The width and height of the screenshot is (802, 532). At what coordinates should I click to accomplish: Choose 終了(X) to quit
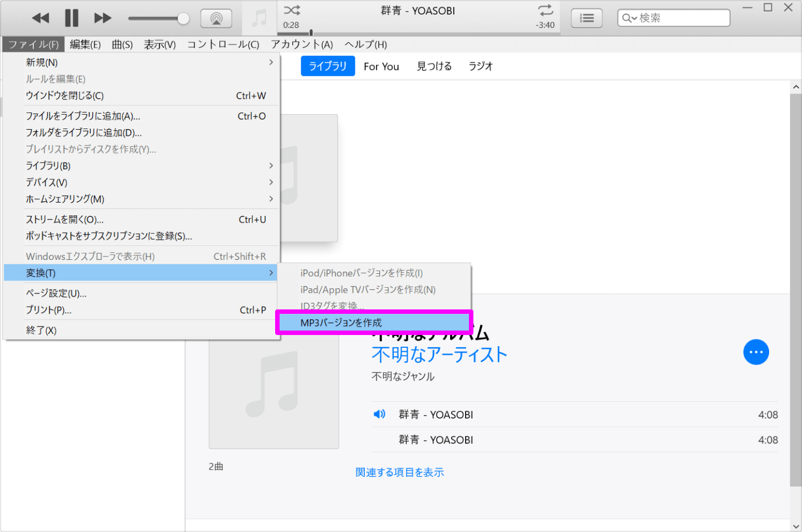click(x=140, y=331)
